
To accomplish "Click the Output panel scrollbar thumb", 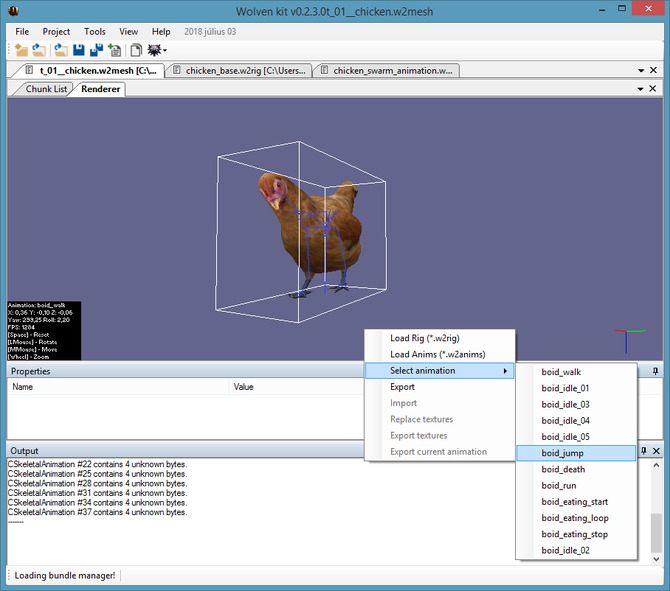I will [x=656, y=533].
